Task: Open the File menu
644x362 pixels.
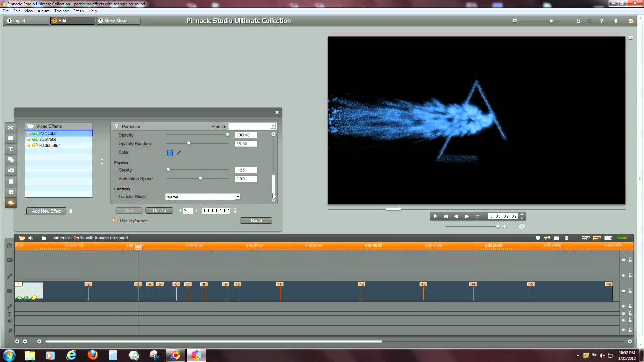Action: 5,11
